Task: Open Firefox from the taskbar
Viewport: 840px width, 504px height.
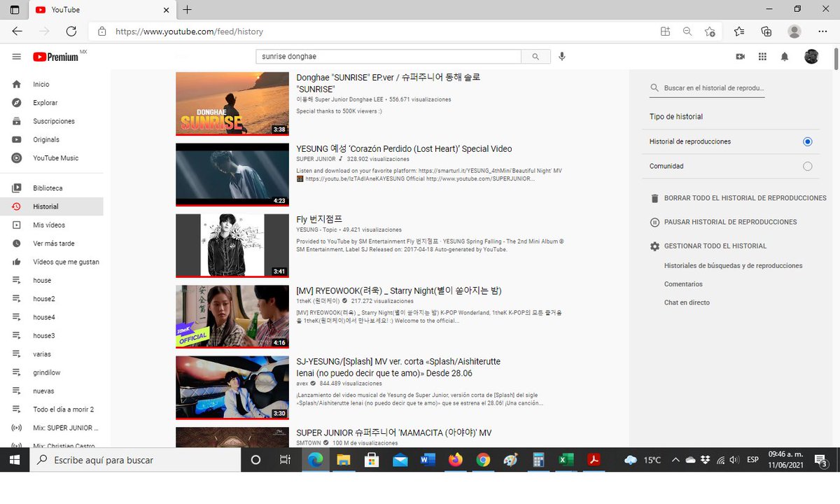Action: pos(455,460)
